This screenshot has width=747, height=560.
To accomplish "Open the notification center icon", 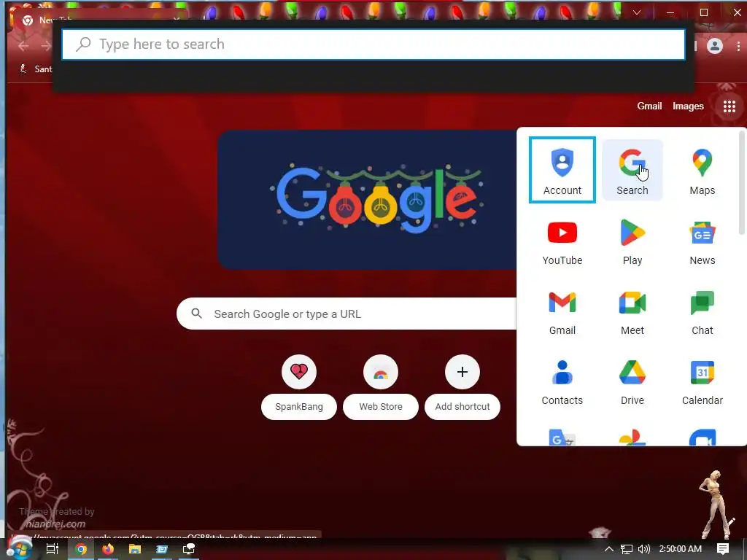I will point(723,549).
